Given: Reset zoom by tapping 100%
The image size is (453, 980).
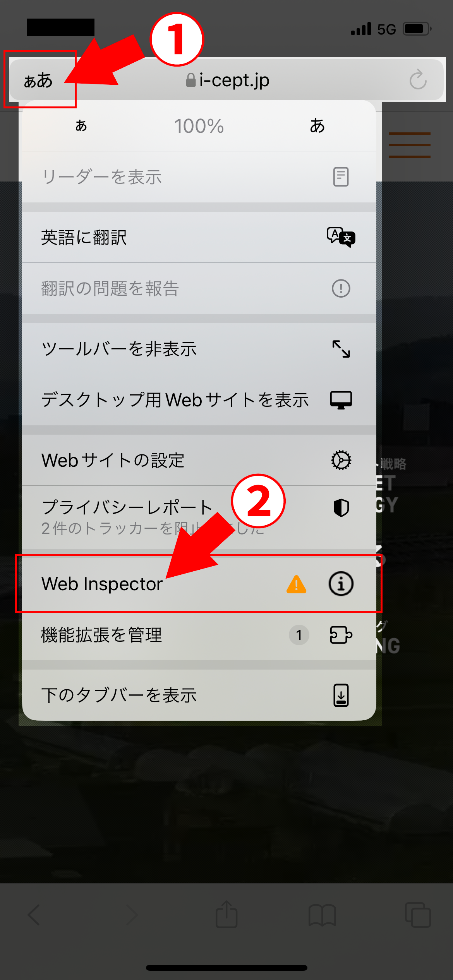Looking at the screenshot, I should 199,126.
